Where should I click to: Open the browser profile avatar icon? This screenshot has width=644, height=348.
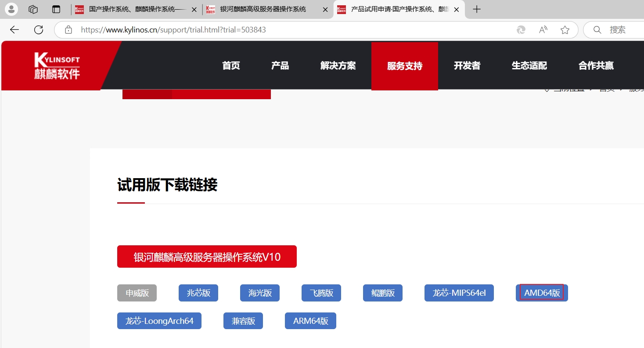(11, 9)
